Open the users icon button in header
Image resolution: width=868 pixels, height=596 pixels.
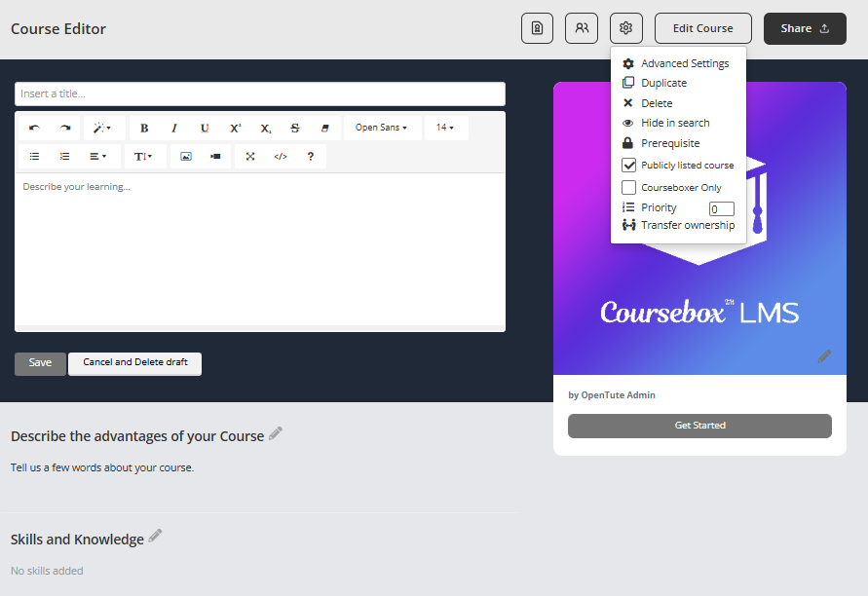point(582,28)
